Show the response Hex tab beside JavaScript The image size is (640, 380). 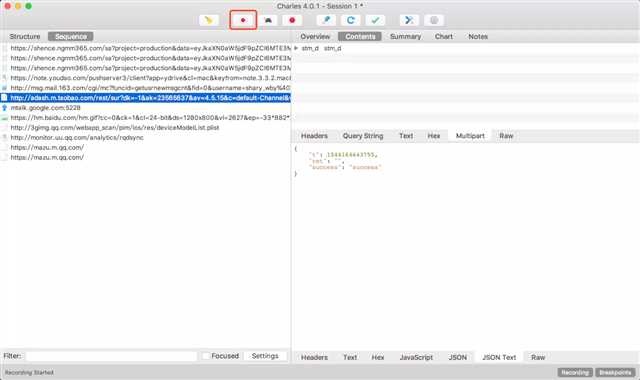coord(378,357)
